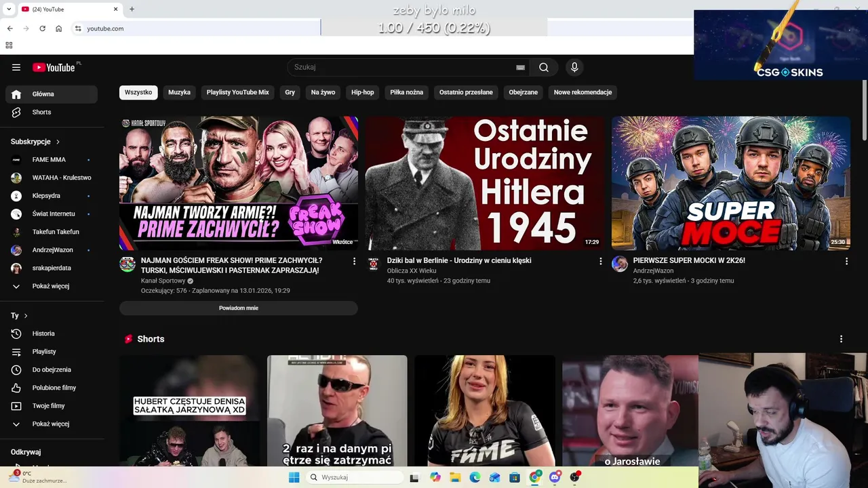Image resolution: width=868 pixels, height=488 pixels.
Task: Expand the Subskrypcje section
Action: point(35,142)
